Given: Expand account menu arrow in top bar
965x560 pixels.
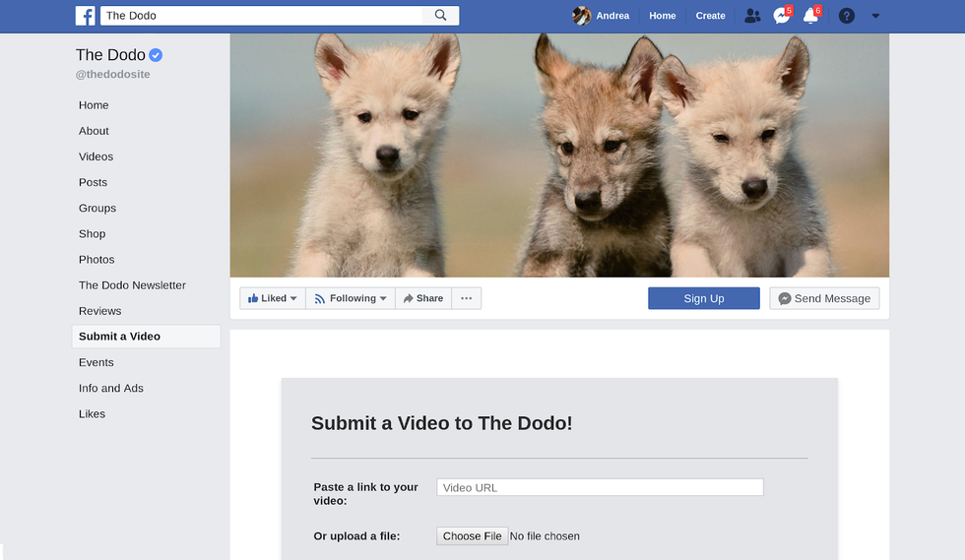Looking at the screenshot, I should click(x=875, y=16).
